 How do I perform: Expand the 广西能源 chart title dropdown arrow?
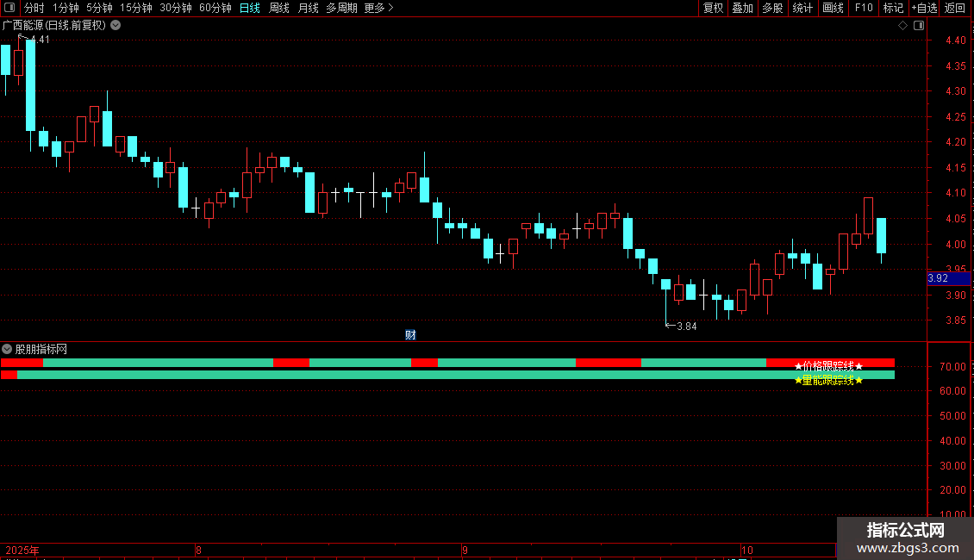tap(116, 26)
